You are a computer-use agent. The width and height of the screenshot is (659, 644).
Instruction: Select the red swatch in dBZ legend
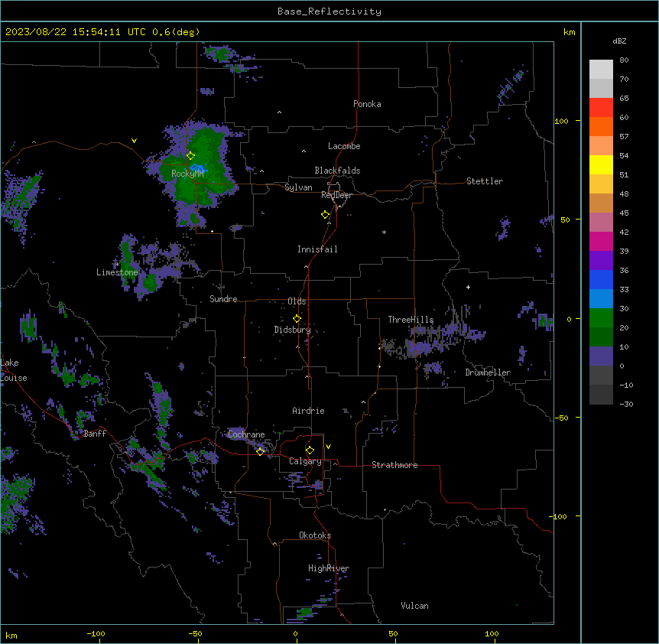click(601, 107)
